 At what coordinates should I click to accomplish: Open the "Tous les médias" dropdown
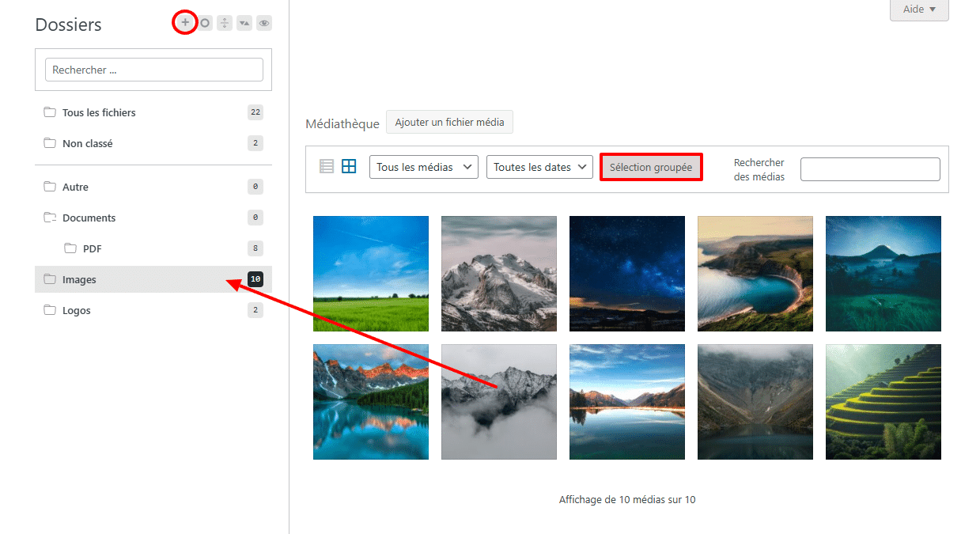[423, 167]
